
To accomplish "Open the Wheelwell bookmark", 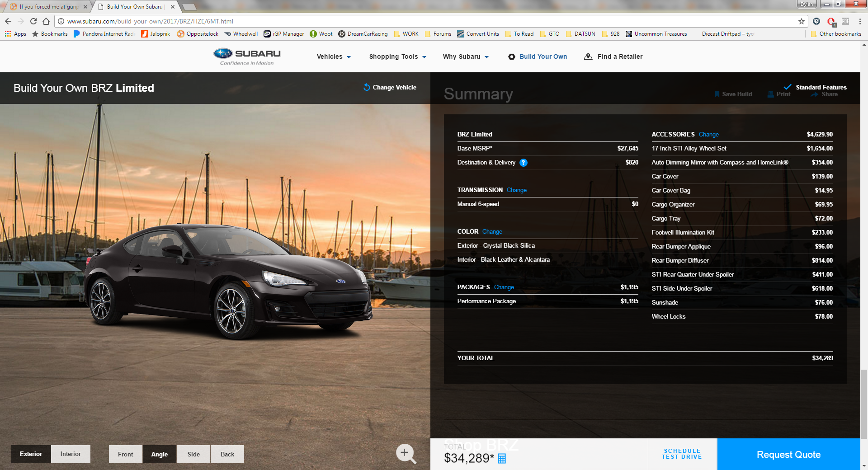I will (241, 34).
